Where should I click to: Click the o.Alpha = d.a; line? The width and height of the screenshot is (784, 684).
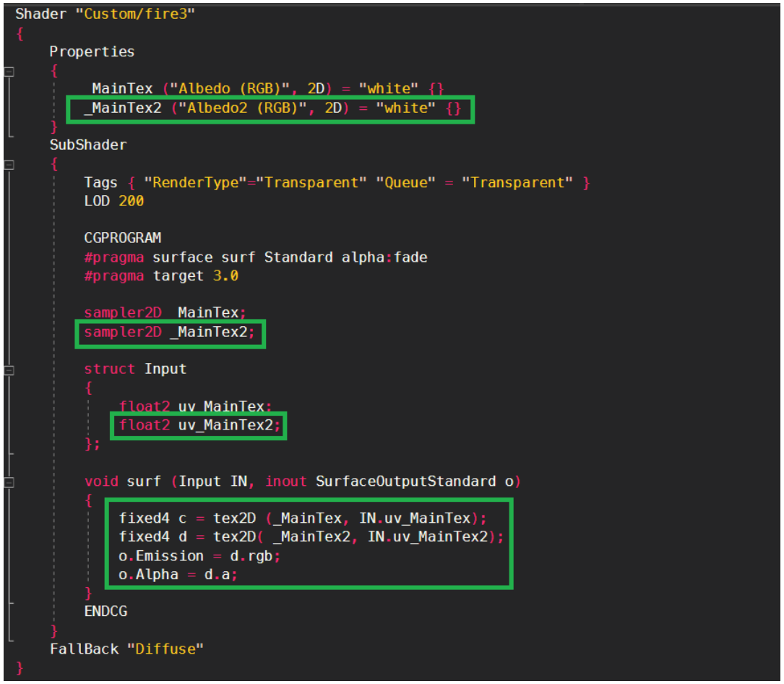click(x=178, y=574)
